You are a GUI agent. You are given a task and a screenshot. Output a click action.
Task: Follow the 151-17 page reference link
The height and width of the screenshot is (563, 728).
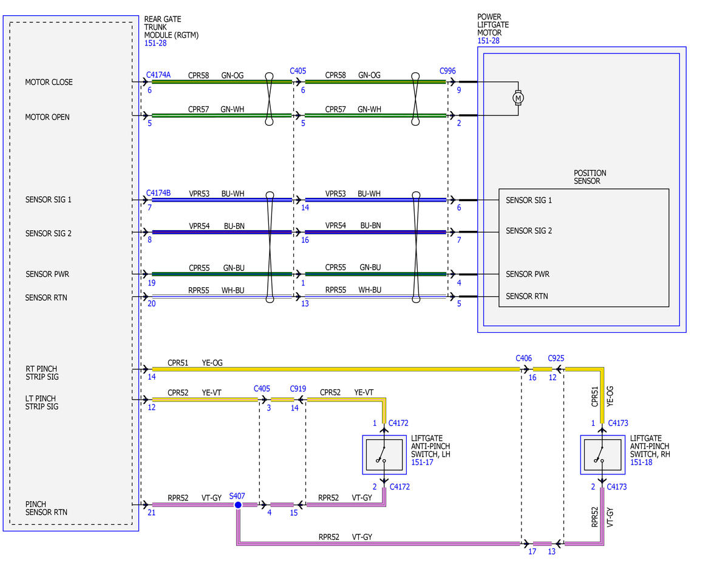(422, 462)
